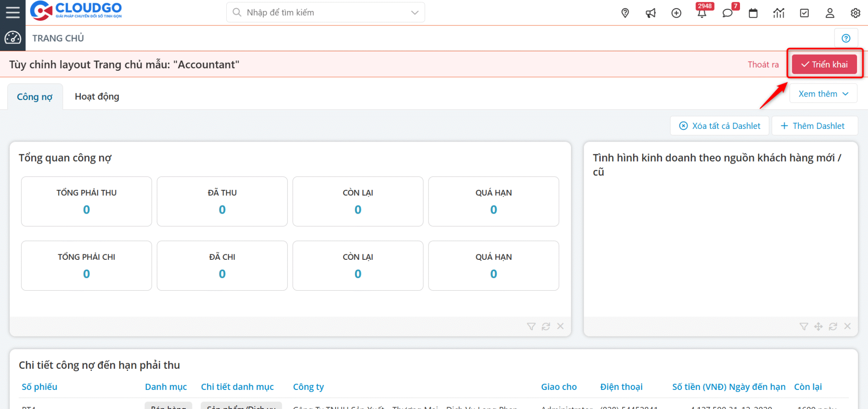Image resolution: width=868 pixels, height=409 pixels.
Task: Sort by the Công ty column header
Action: pyautogui.click(x=309, y=387)
